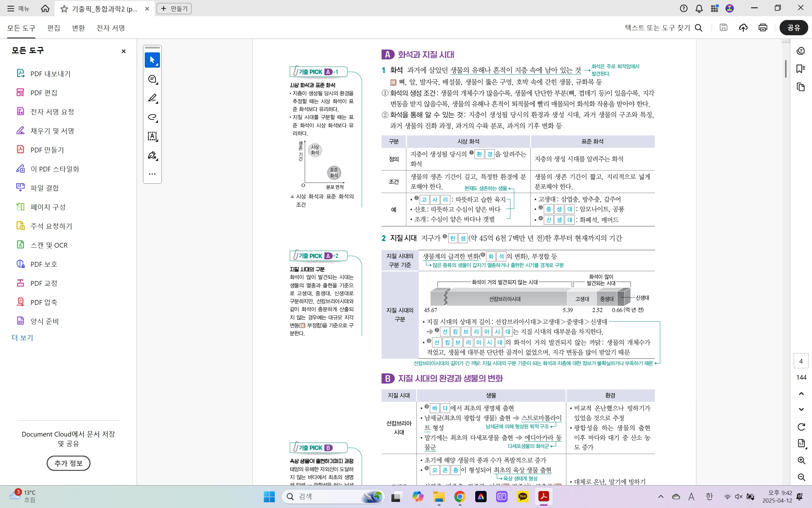Screen dimensions: 812x508
Task: Click the 공유 share button
Action: click(x=793, y=28)
